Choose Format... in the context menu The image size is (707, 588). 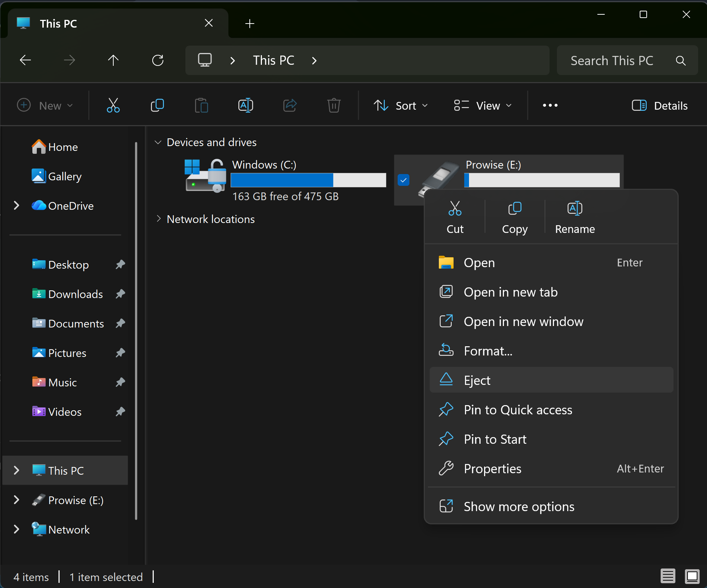(x=488, y=351)
